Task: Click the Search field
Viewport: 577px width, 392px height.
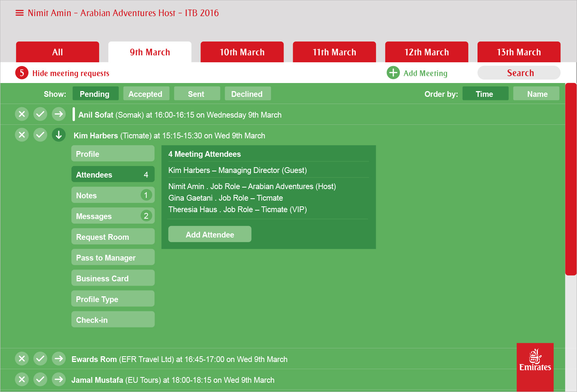Action: coord(519,73)
